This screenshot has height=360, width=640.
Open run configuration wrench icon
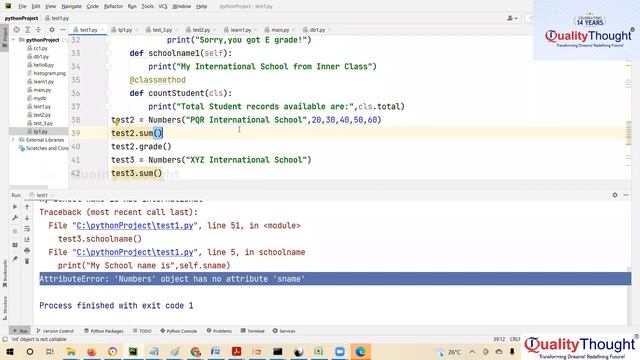[x=15, y=218]
